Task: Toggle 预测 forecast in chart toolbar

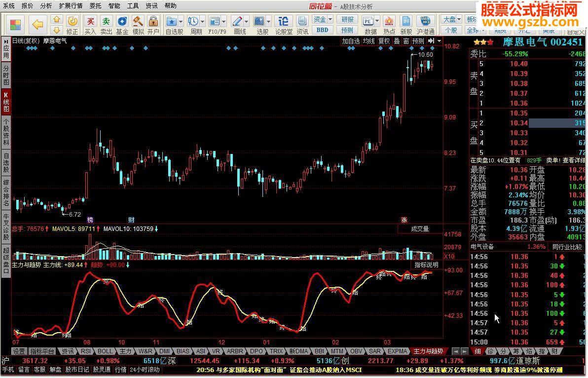Action: [x=418, y=41]
